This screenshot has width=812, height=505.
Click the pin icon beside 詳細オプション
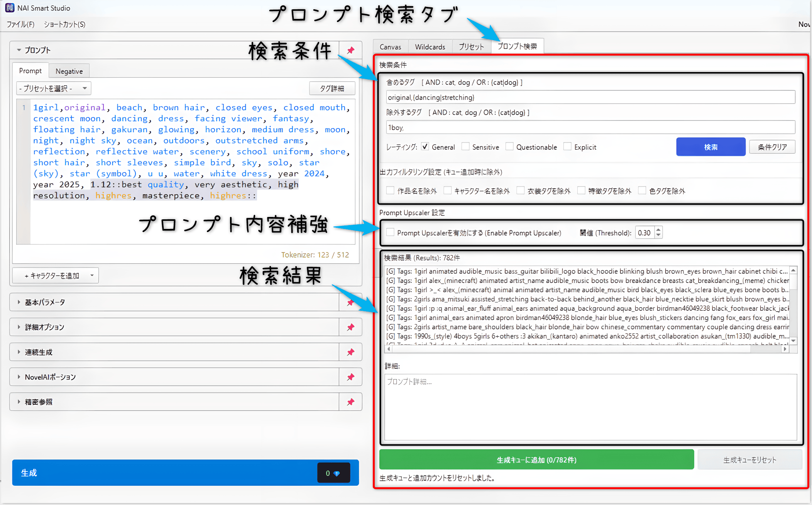click(x=350, y=327)
